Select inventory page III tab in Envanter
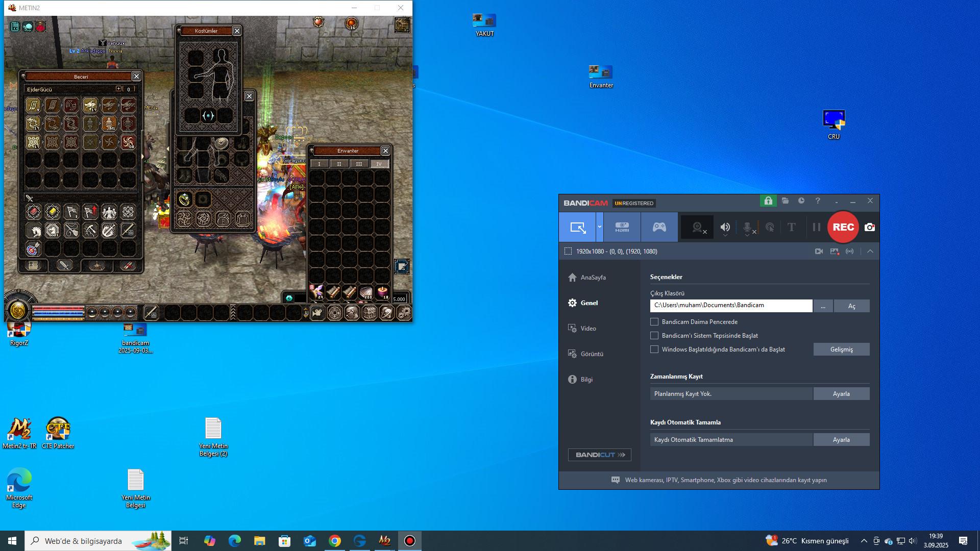Screen dimensions: 980x551 pos(359,164)
